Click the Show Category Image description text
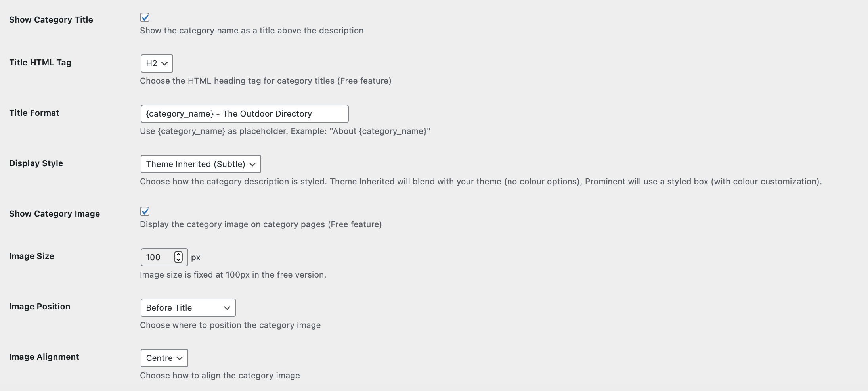The width and height of the screenshot is (868, 391). pos(261,224)
